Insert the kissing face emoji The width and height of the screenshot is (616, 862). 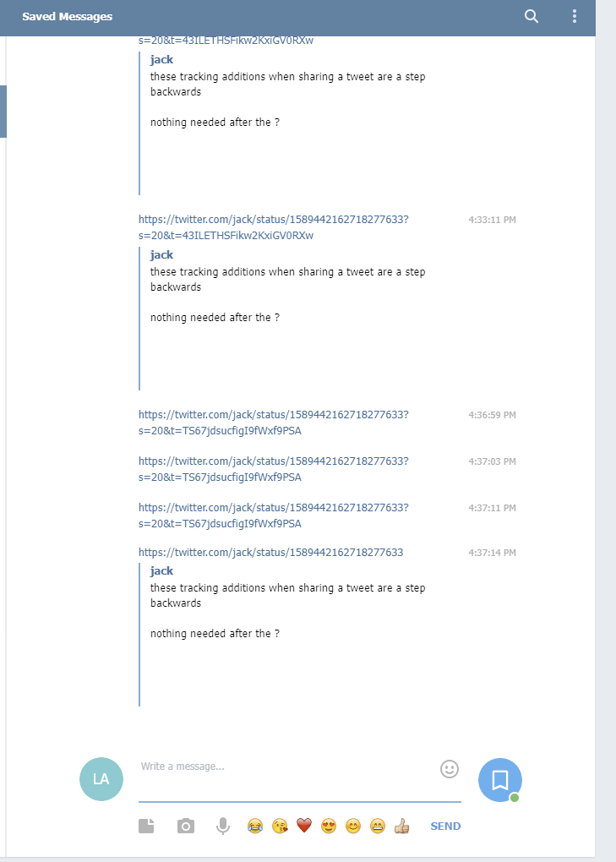click(280, 827)
